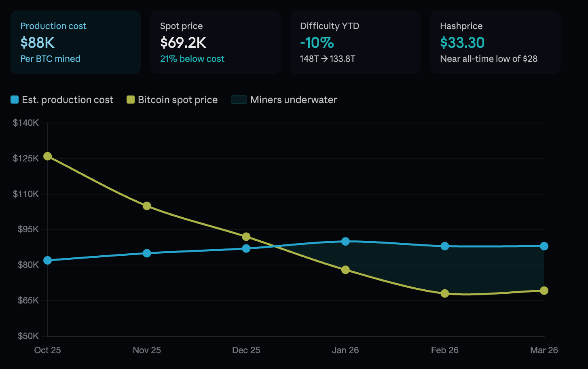Click the Production cost stat card
Viewport: 588px width, 369px height.
pyautogui.click(x=76, y=42)
